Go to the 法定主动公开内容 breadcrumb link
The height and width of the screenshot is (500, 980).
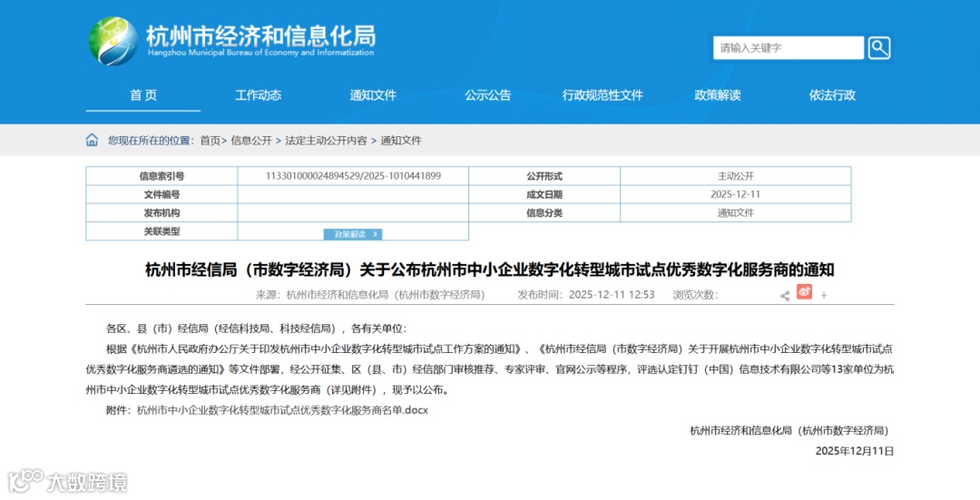coord(327,141)
